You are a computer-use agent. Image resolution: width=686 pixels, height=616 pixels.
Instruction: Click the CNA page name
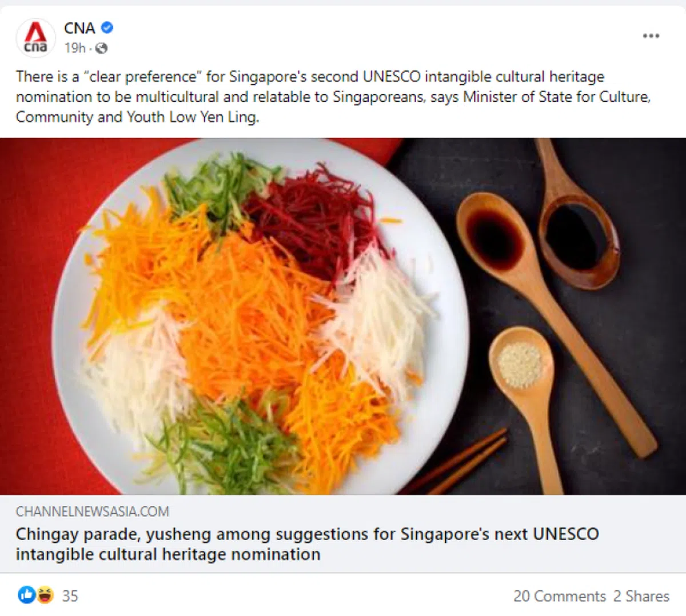tap(79, 27)
